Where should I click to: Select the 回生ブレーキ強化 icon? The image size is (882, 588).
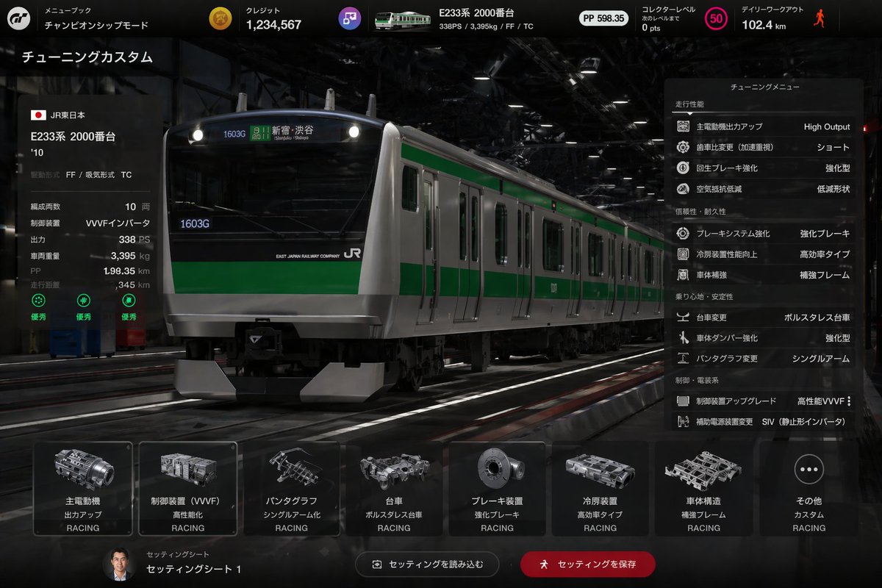coord(683,168)
